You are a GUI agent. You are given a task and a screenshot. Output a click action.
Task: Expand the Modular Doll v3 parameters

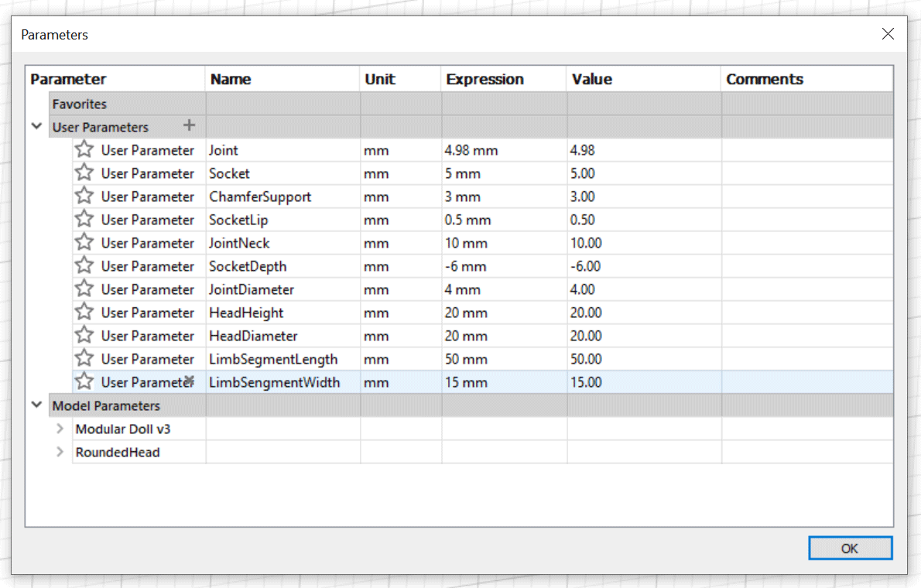(60, 428)
